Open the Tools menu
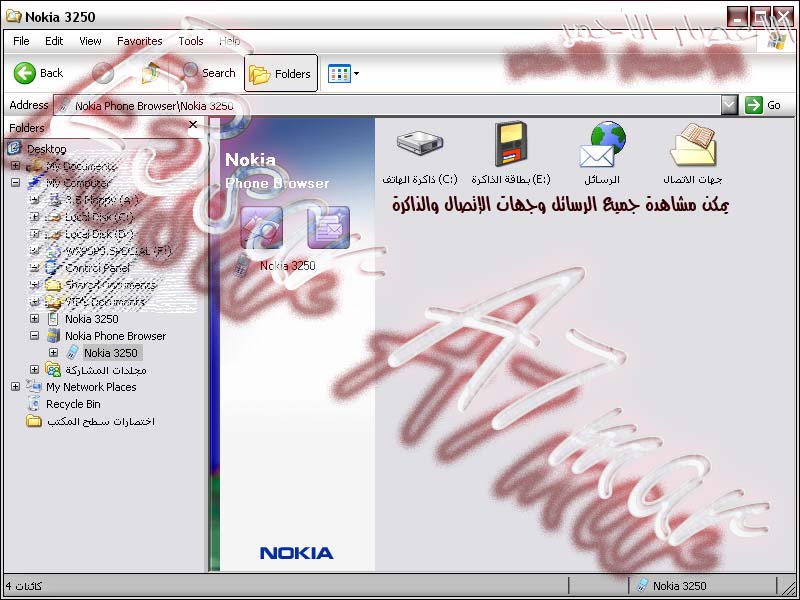The image size is (800, 600). point(191,41)
